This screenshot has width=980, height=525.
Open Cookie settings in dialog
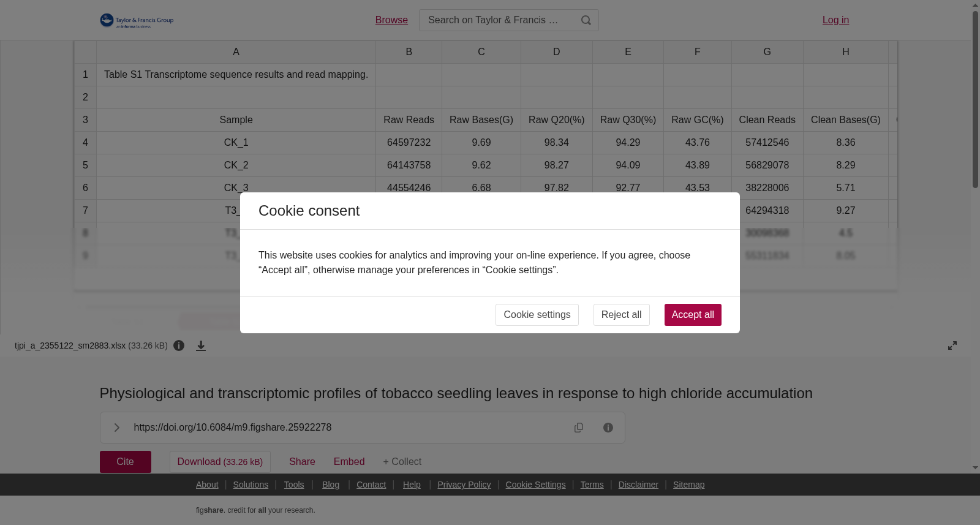click(x=537, y=315)
